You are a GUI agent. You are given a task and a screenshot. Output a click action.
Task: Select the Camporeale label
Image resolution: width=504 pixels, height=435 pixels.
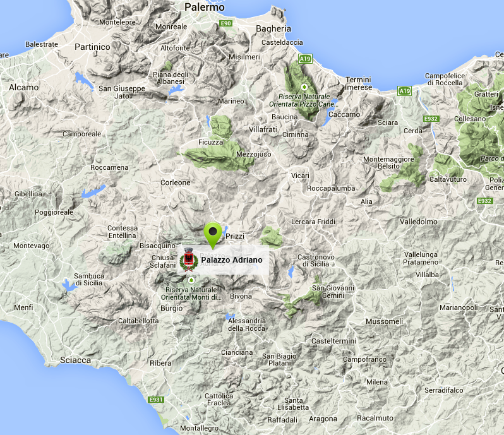82,134
